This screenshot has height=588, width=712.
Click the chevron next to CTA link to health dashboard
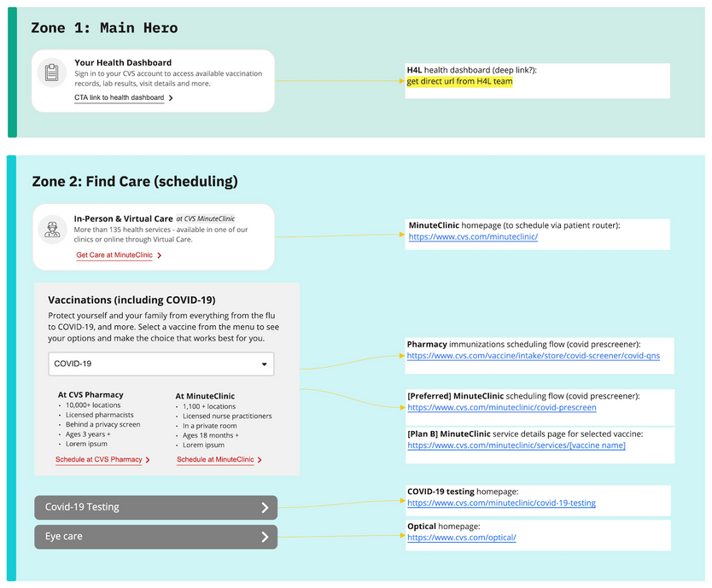[171, 97]
